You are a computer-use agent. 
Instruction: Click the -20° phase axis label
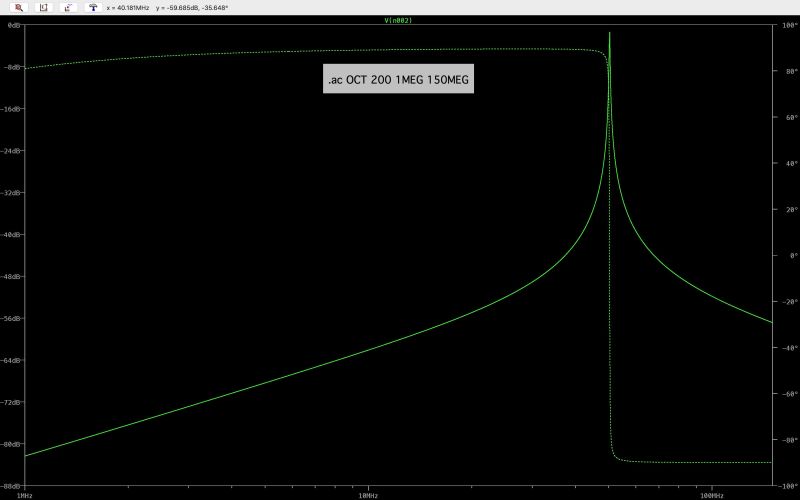tap(788, 302)
